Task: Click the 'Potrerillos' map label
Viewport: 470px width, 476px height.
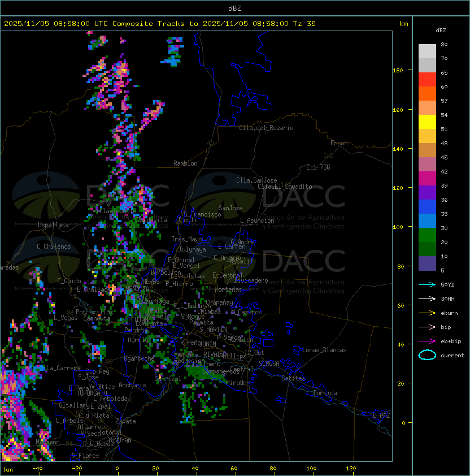Action: point(94,312)
